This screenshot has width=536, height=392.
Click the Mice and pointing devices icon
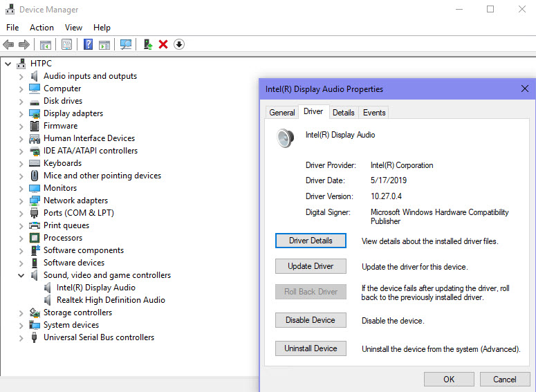[35, 176]
